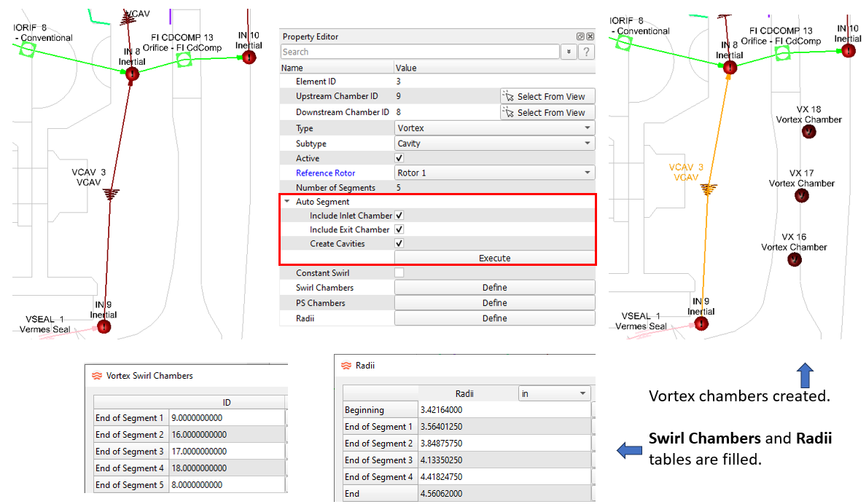Uncheck the Active checkbox
Viewport: 866px width, 504px height.
[399, 159]
